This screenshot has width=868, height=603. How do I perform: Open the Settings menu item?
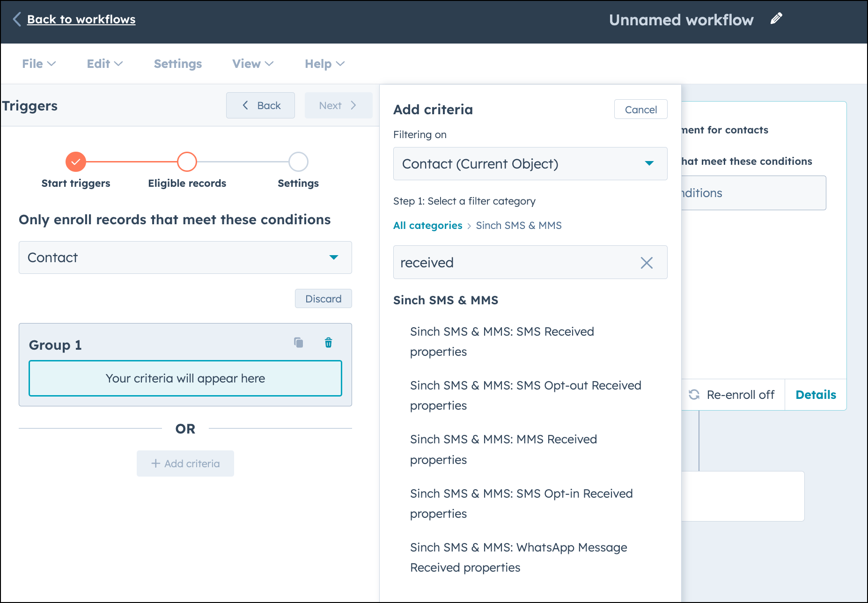point(178,64)
